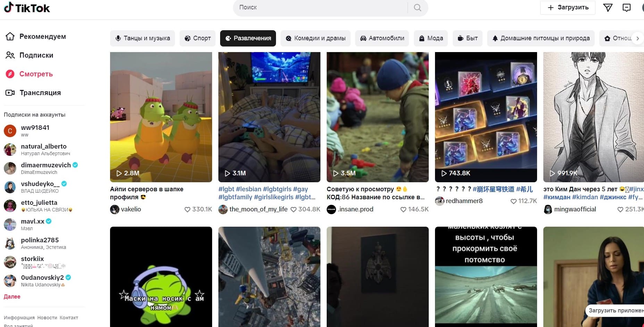
Task: Like the .insane.prod video heart icon
Action: [403, 209]
